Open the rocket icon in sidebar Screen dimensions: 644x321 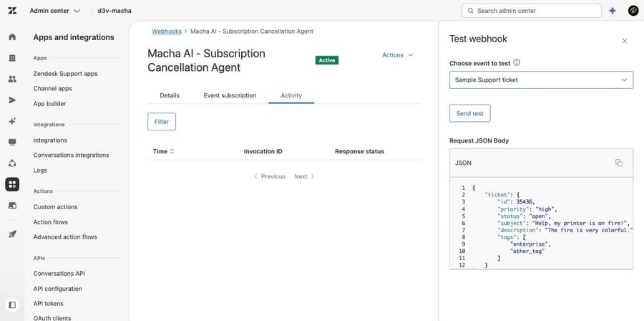point(12,234)
